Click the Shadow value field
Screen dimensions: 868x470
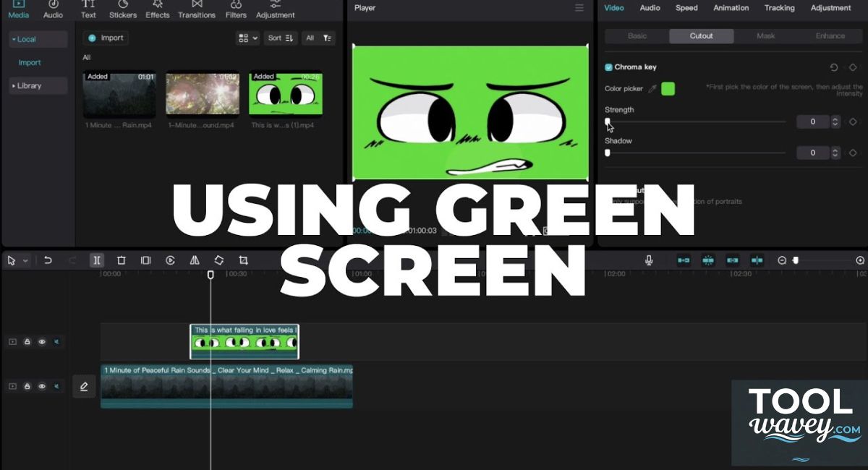(x=813, y=153)
